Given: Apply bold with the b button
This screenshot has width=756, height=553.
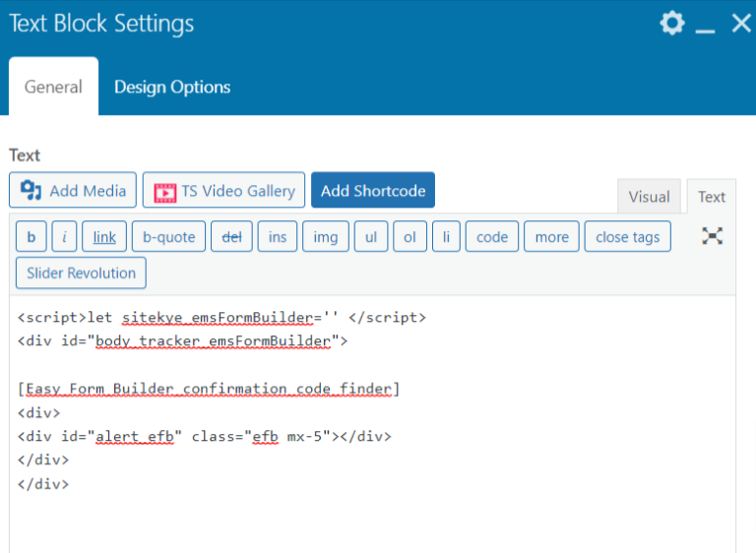Looking at the screenshot, I should coord(31,237).
